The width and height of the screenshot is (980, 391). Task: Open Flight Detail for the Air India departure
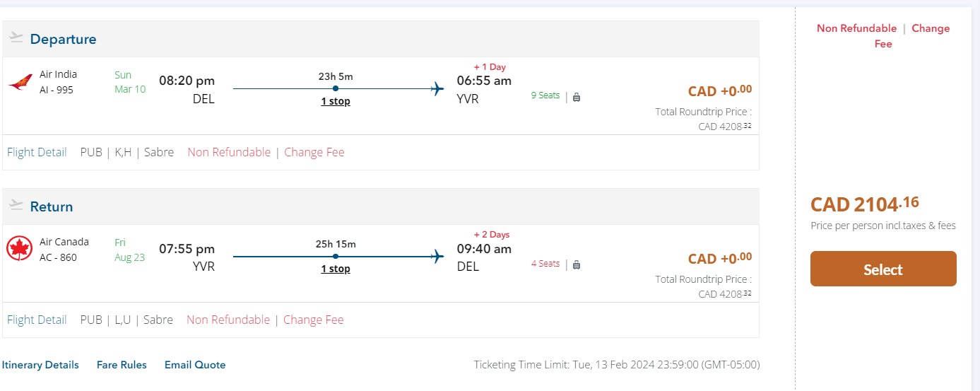click(37, 152)
